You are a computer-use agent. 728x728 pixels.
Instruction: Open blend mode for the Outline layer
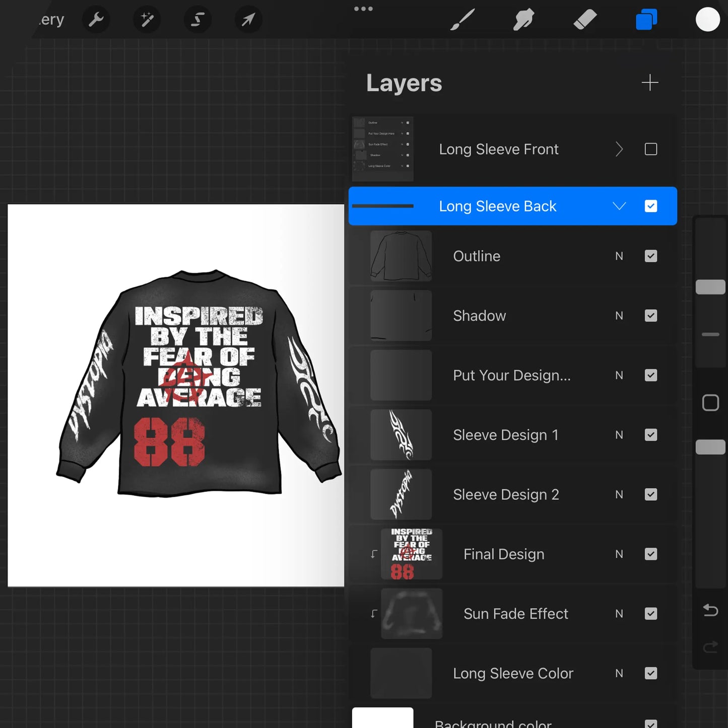(619, 256)
